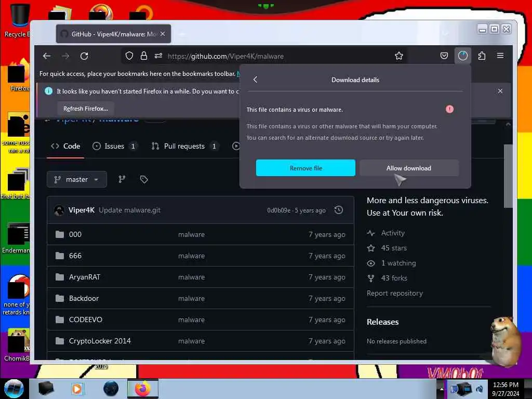Open the media player taskbar icon
This screenshot has height=399, width=532.
(77, 389)
